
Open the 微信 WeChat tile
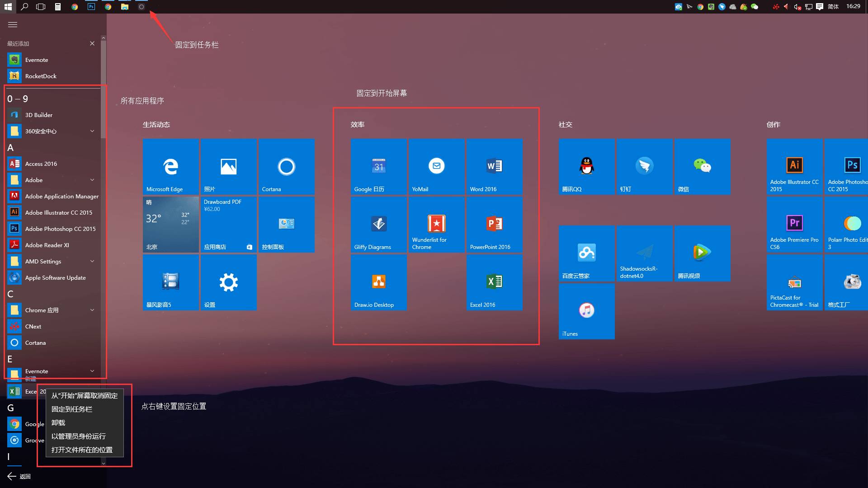point(702,166)
